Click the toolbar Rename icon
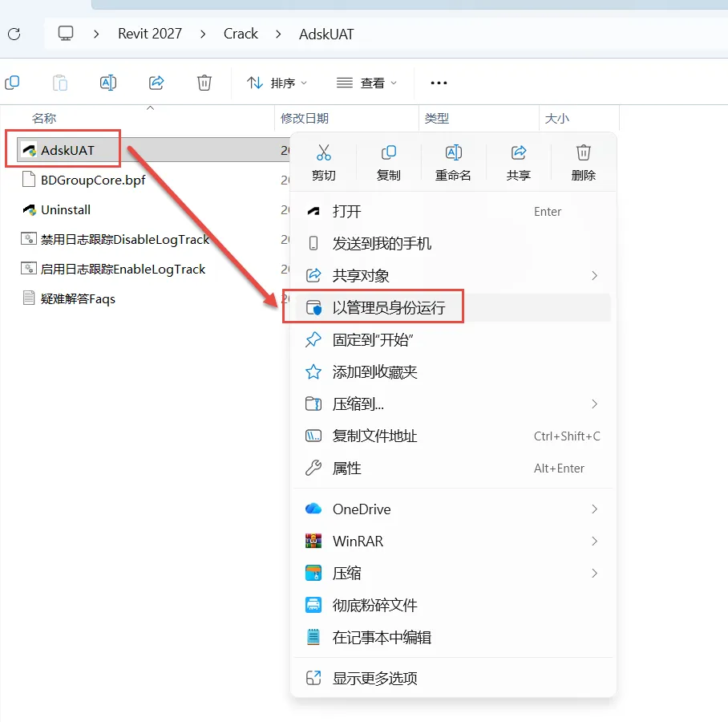 click(x=108, y=83)
